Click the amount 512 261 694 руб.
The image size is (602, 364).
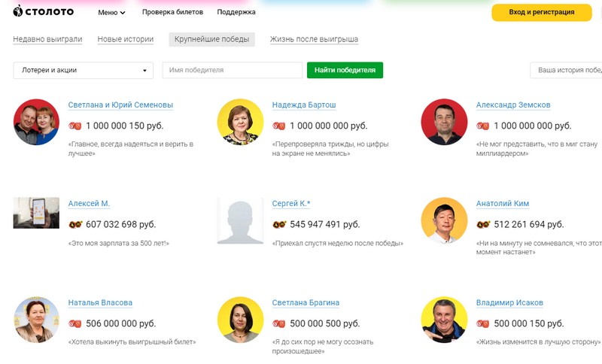529,224
